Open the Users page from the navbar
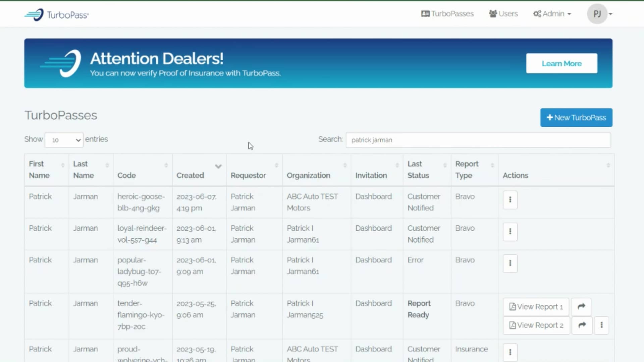644x362 pixels. pyautogui.click(x=508, y=13)
